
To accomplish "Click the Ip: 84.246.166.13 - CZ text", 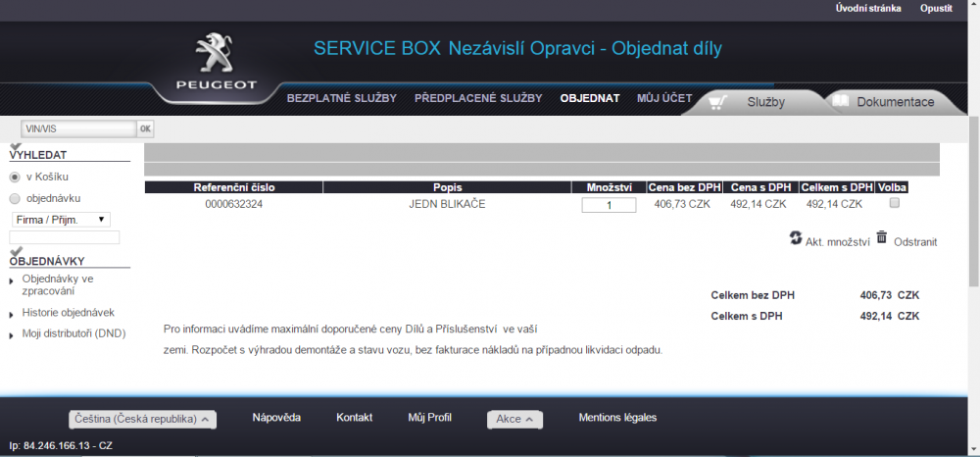I will [61, 446].
